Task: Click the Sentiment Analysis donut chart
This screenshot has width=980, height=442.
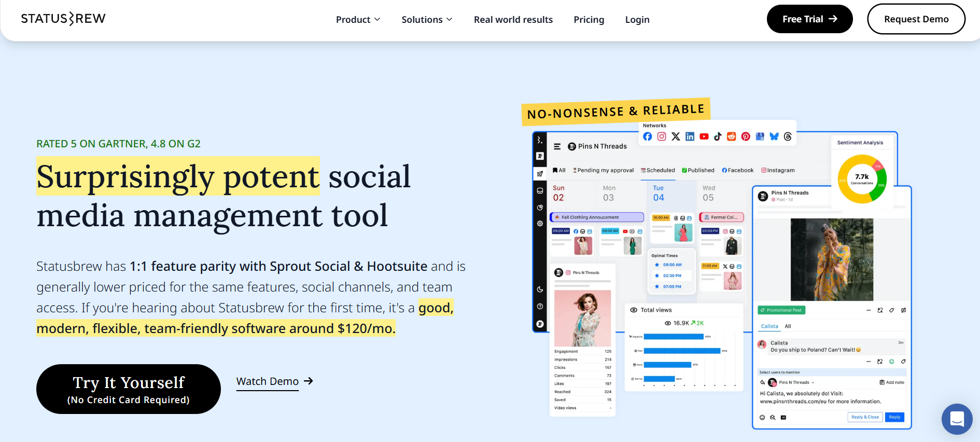Action: (862, 179)
